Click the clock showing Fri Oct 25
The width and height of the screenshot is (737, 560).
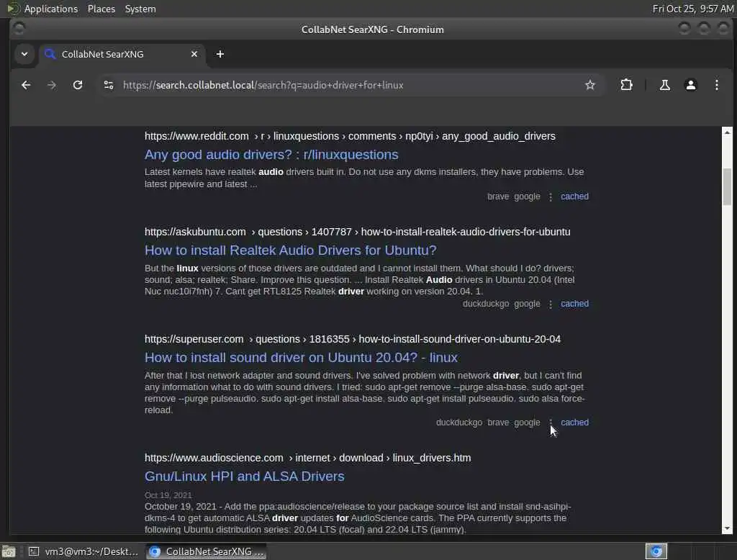(693, 9)
